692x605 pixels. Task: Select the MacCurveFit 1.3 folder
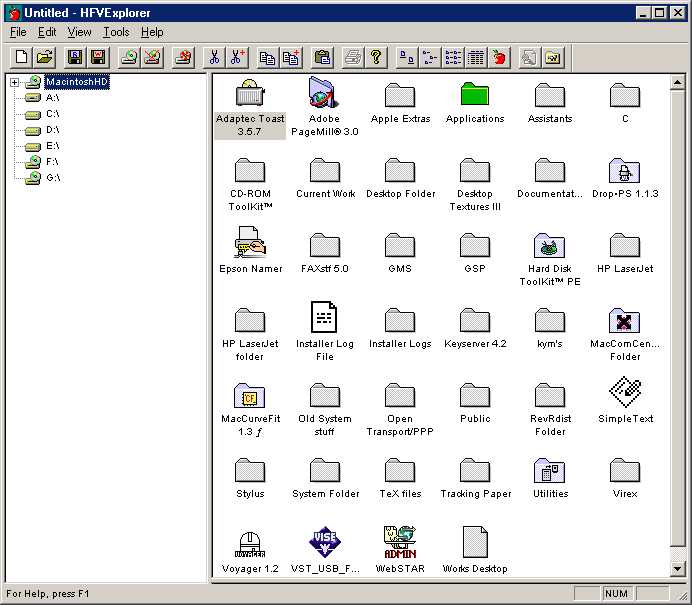point(250,410)
